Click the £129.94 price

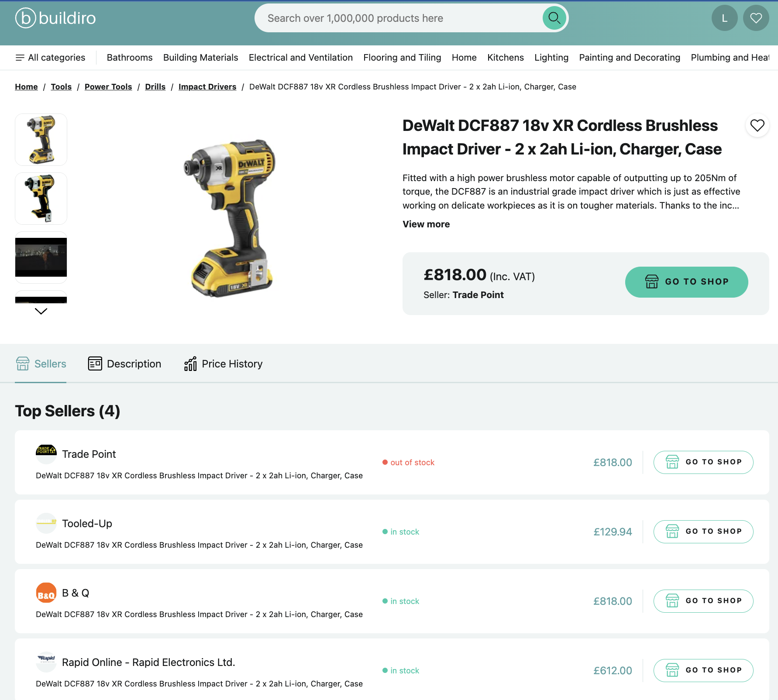[613, 532]
